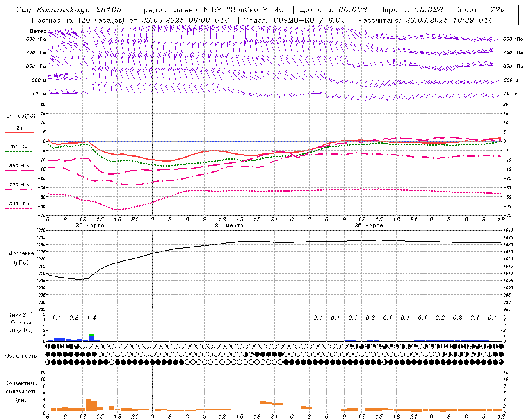525x420 pixels.
Task: Click the "Облачность" label beside the cloud circles
Action: click(21, 356)
